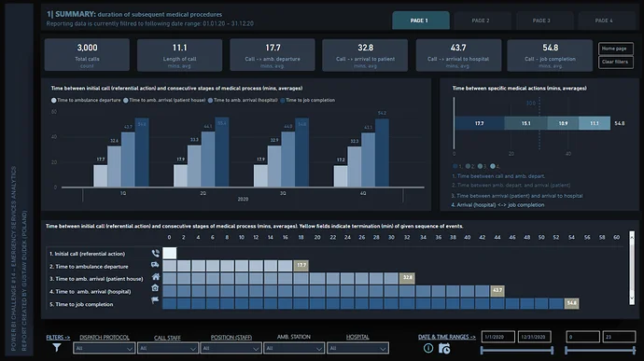Viewport: 644px width, 361px height.
Task: Click the yellow 32.8 cell in matrix
Action: point(408,278)
